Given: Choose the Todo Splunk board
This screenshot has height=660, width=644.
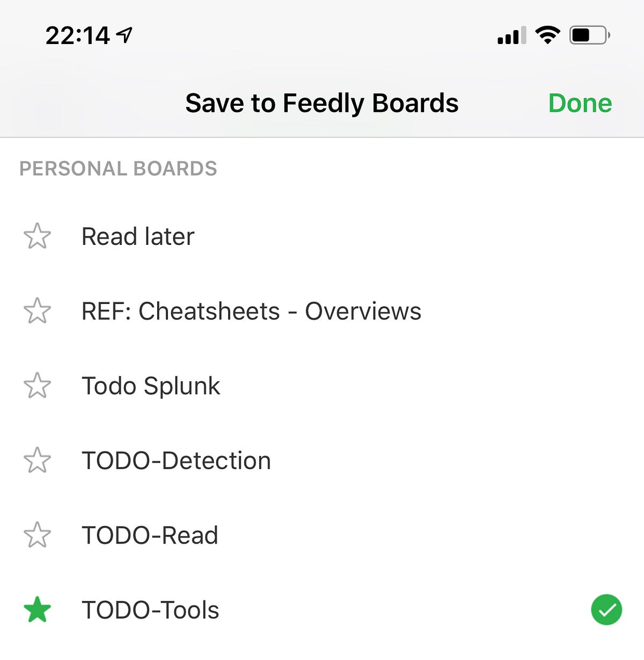Looking at the screenshot, I should [x=151, y=386].
